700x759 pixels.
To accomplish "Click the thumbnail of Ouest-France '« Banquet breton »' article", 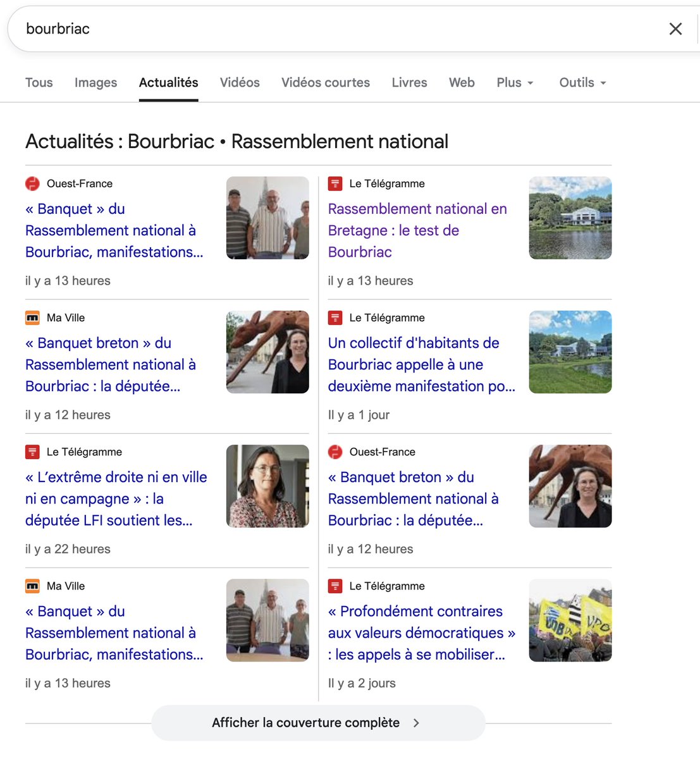I will pos(570,486).
